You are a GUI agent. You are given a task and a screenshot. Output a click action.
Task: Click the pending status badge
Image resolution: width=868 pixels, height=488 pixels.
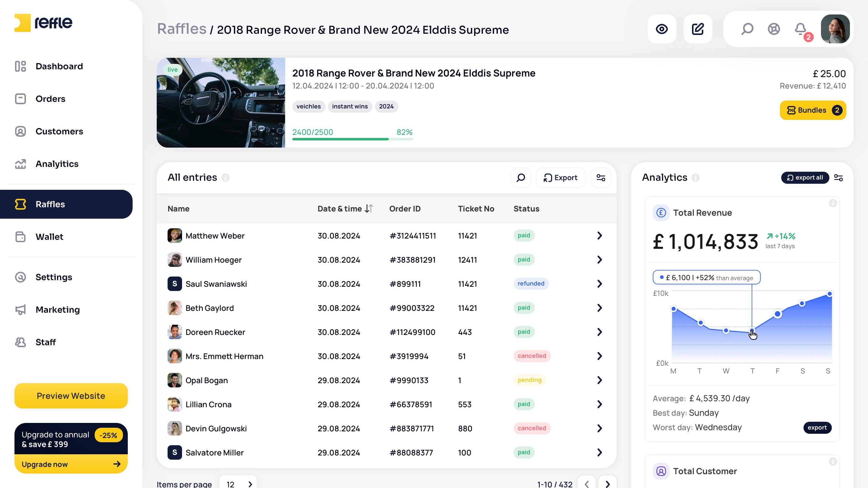[530, 380]
